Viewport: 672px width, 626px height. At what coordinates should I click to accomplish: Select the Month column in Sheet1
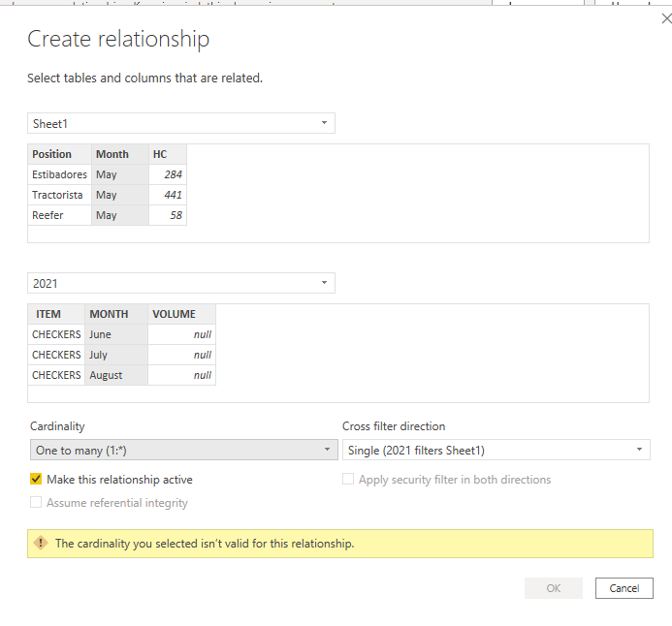tap(120, 154)
